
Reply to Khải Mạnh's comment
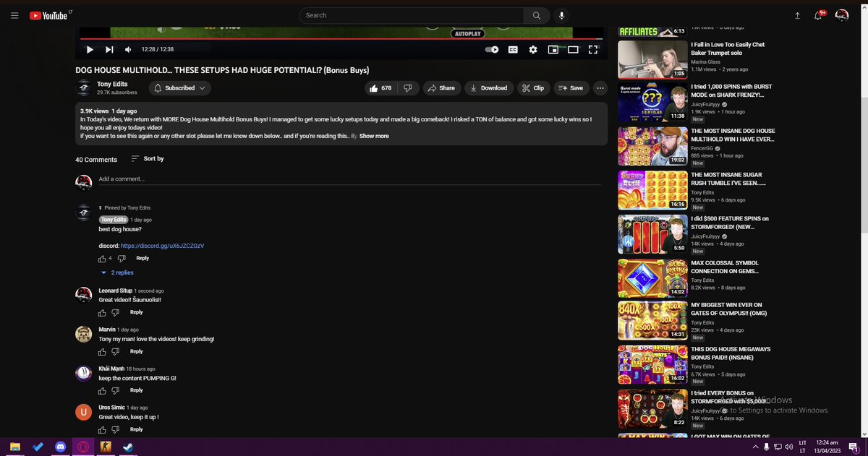137,390
